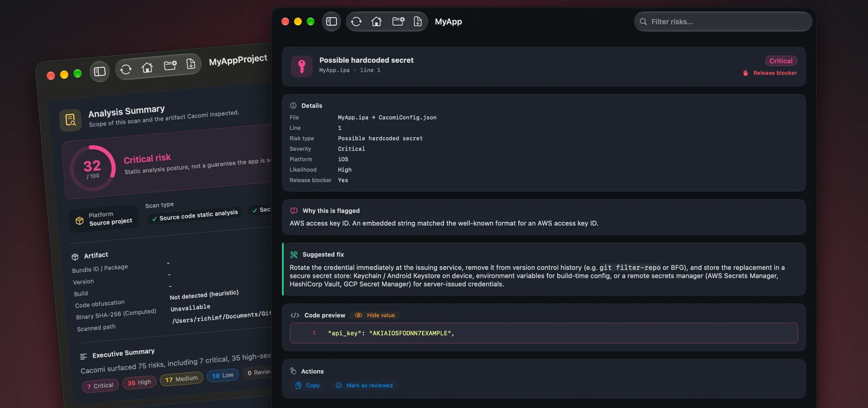The image size is (868, 408).
Task: Toggle Source code static analysis check
Action: pos(194,215)
